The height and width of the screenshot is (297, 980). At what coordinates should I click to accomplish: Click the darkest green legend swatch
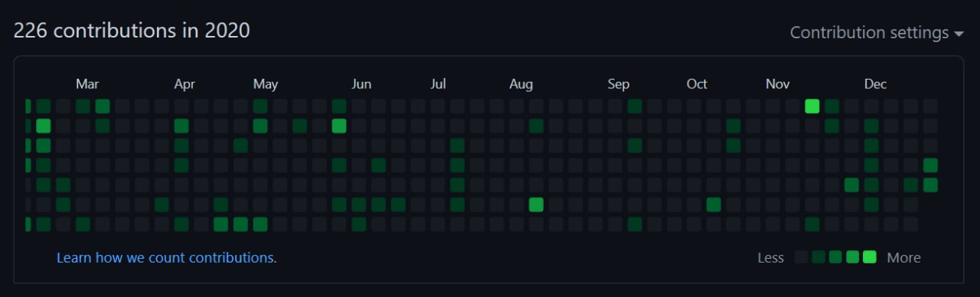pyautogui.click(x=818, y=257)
